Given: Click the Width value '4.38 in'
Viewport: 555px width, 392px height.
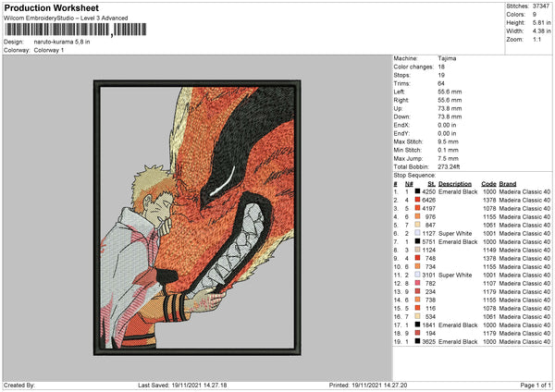Looking at the screenshot, I should pyautogui.click(x=542, y=31).
